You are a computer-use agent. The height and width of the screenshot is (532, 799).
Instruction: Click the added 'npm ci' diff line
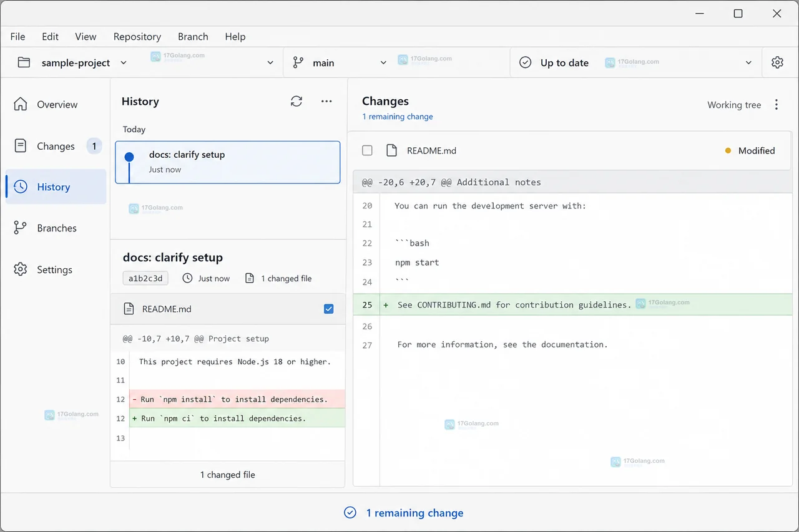pyautogui.click(x=237, y=418)
